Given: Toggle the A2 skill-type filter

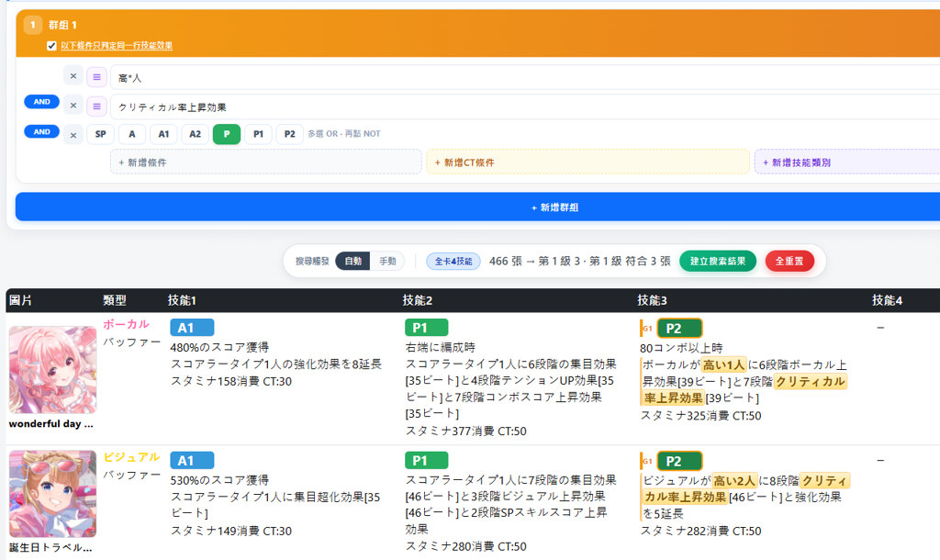Looking at the screenshot, I should point(195,134).
